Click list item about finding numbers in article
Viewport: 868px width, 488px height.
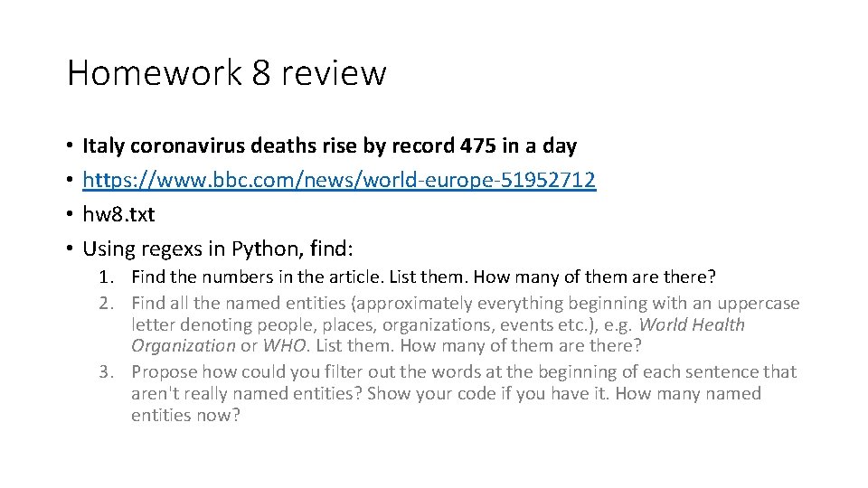point(423,277)
